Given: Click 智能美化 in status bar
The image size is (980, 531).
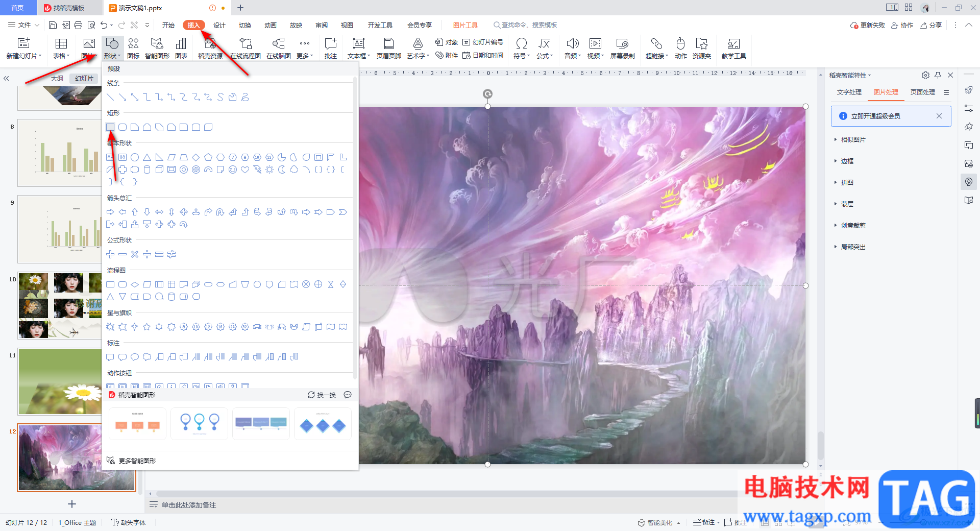Looking at the screenshot, I should (x=658, y=522).
